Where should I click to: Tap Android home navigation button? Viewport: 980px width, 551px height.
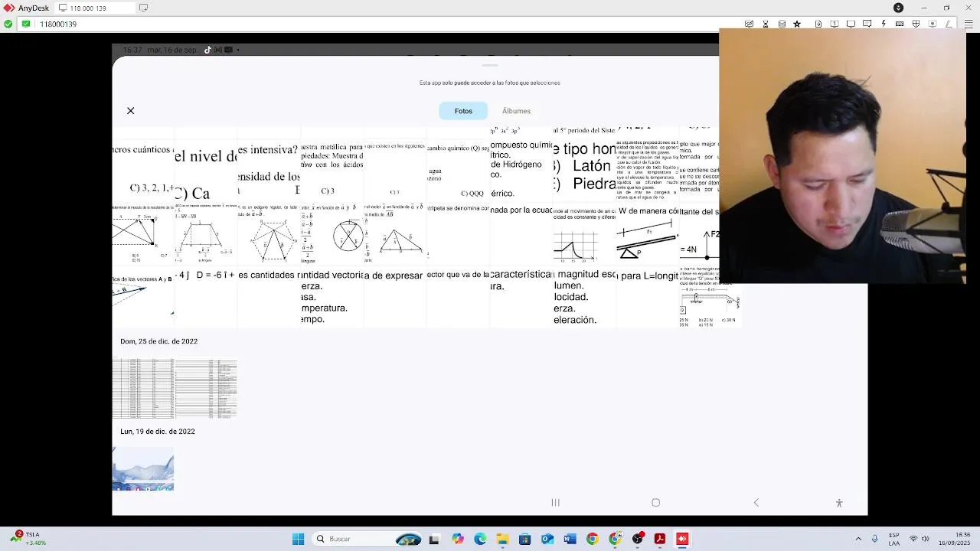pos(655,503)
